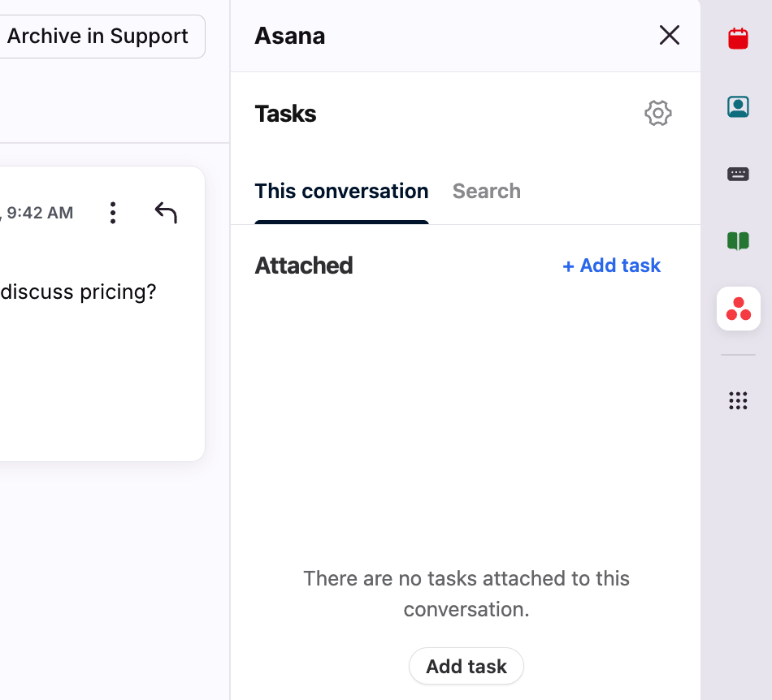Click the 'discuss pricing?' message text
Image resolution: width=772 pixels, height=700 pixels.
[x=78, y=292]
